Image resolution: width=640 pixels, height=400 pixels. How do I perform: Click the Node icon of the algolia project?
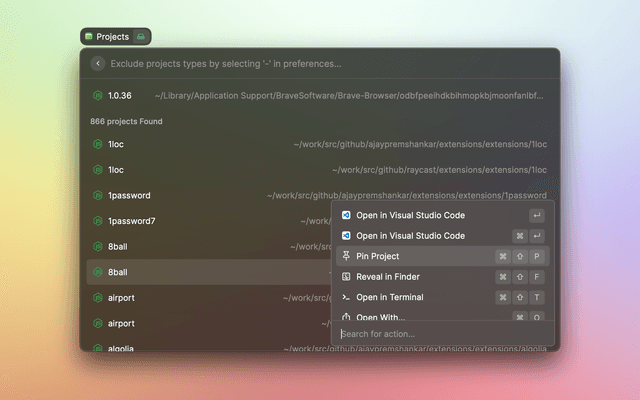tap(97, 348)
